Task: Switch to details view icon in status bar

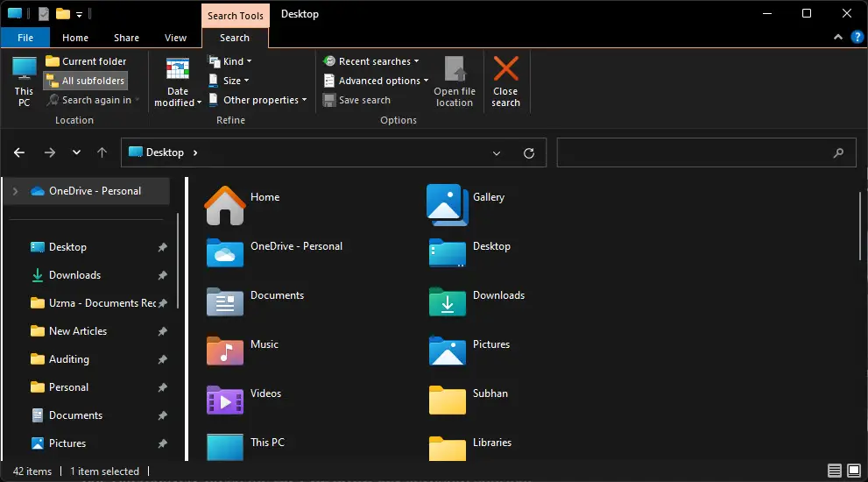Action: (834, 471)
